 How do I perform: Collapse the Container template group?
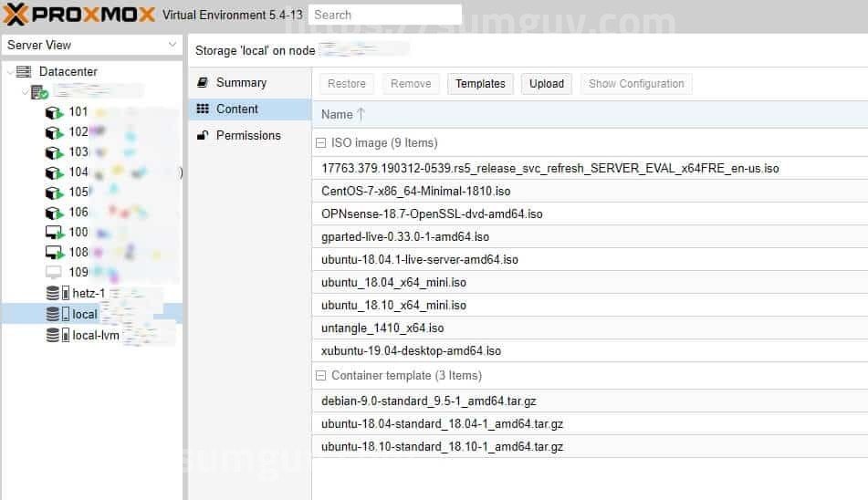(x=320, y=376)
